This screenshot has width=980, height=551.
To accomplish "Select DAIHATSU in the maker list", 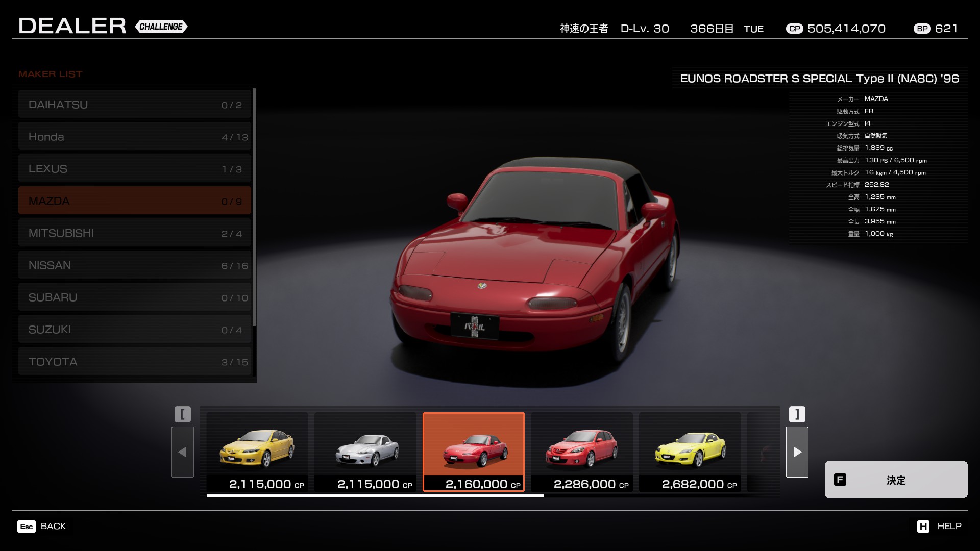I will pyautogui.click(x=135, y=105).
